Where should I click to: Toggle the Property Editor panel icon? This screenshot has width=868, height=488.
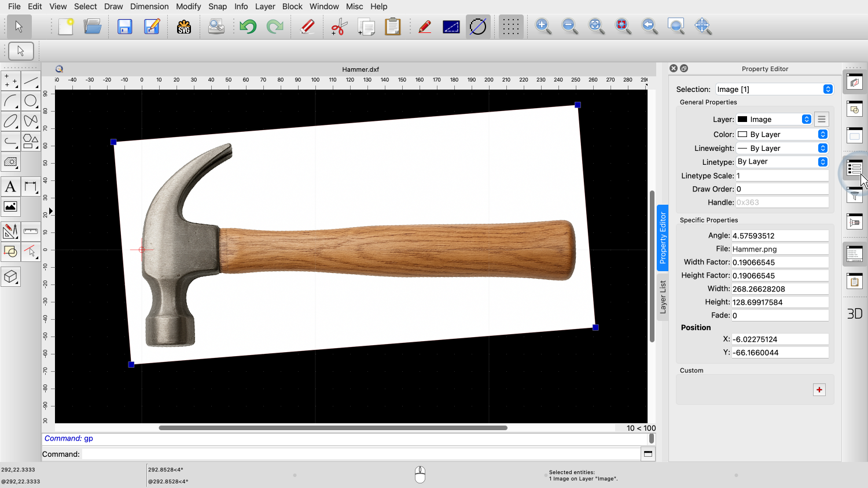pos(855,168)
